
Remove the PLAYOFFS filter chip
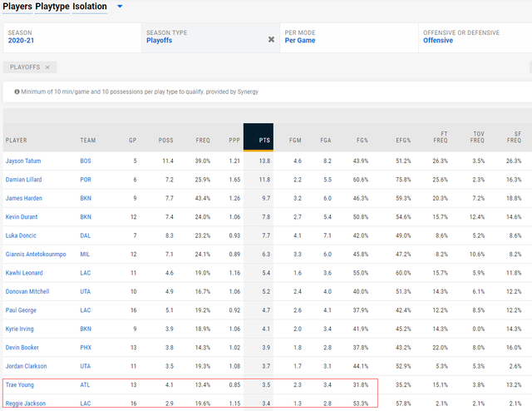[x=47, y=67]
